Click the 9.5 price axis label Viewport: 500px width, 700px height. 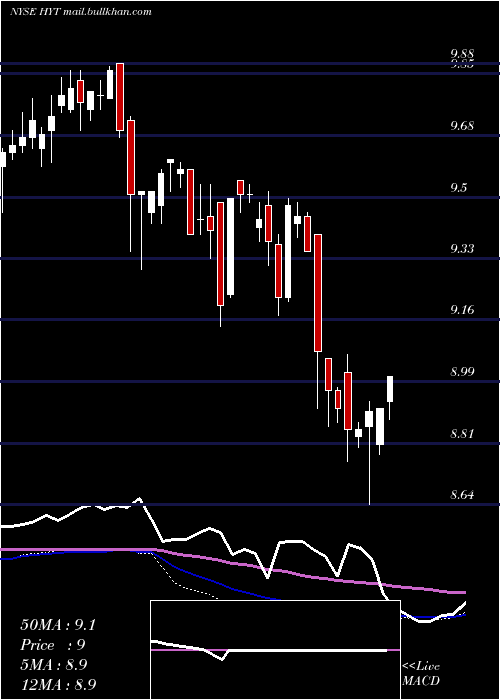click(459, 187)
